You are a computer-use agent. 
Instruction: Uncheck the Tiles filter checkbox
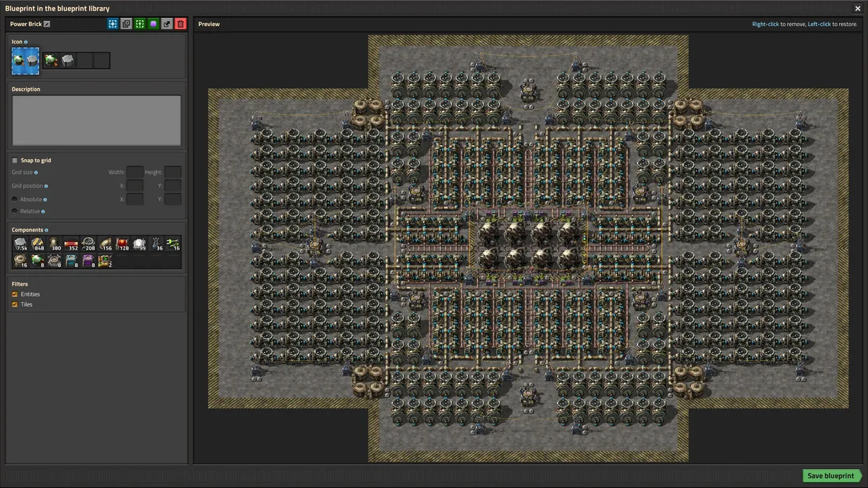pyautogui.click(x=14, y=304)
